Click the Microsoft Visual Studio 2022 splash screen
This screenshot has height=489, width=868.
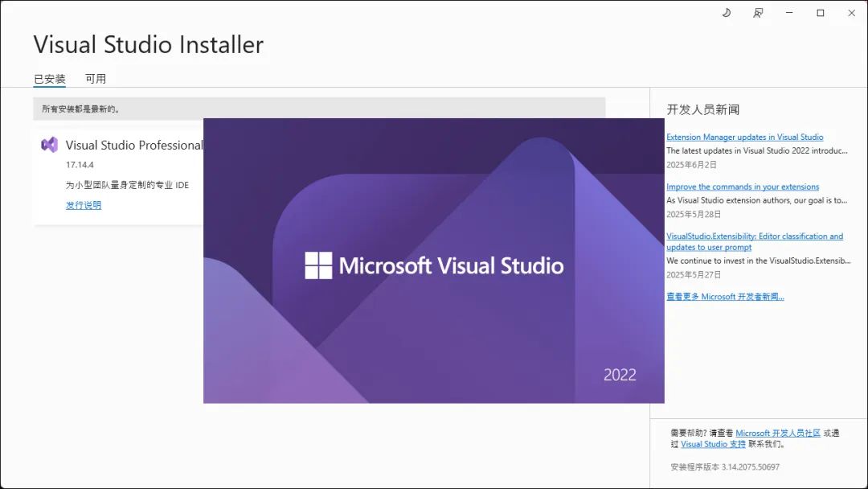(x=433, y=261)
